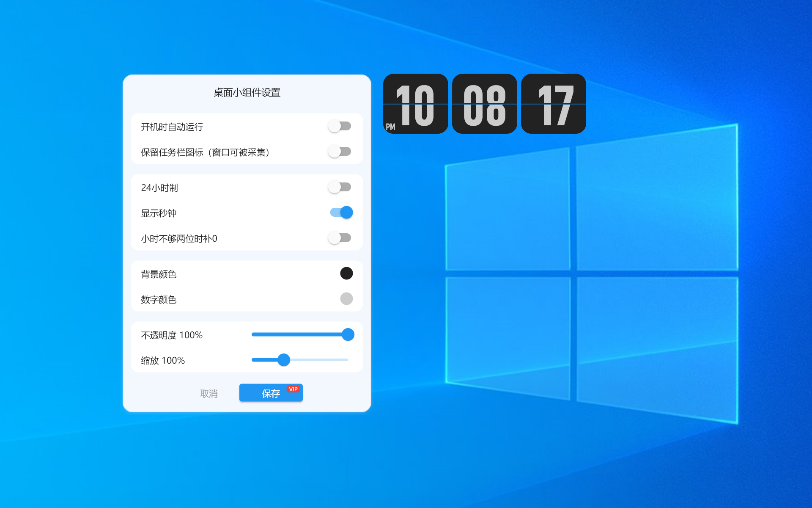
Task: Open the gray 数字颜色 swatch
Action: 346,299
